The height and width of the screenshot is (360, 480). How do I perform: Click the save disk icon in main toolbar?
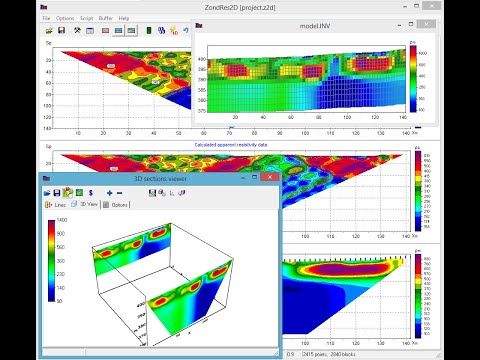coord(61,31)
